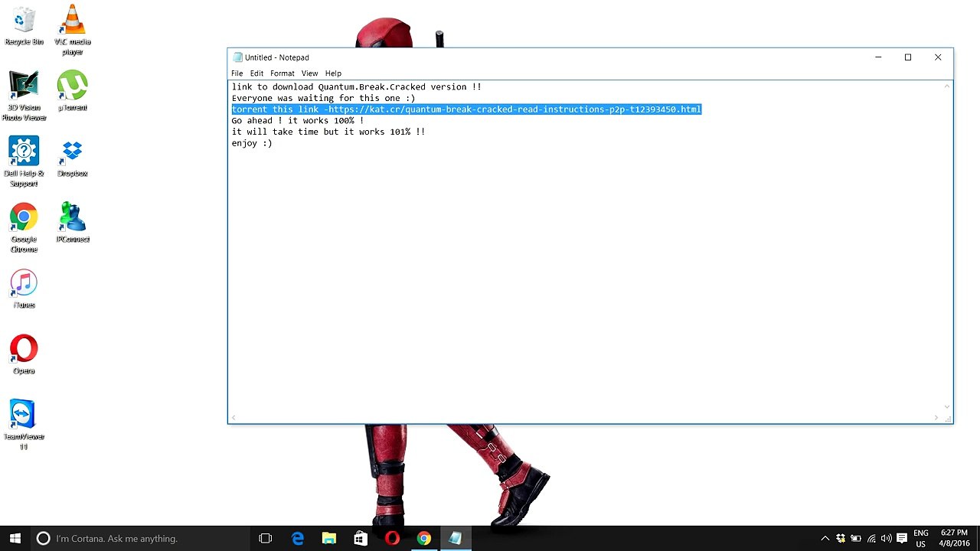The width and height of the screenshot is (980, 551).
Task: Click the Notepad icon in the title bar
Action: coord(238,57)
